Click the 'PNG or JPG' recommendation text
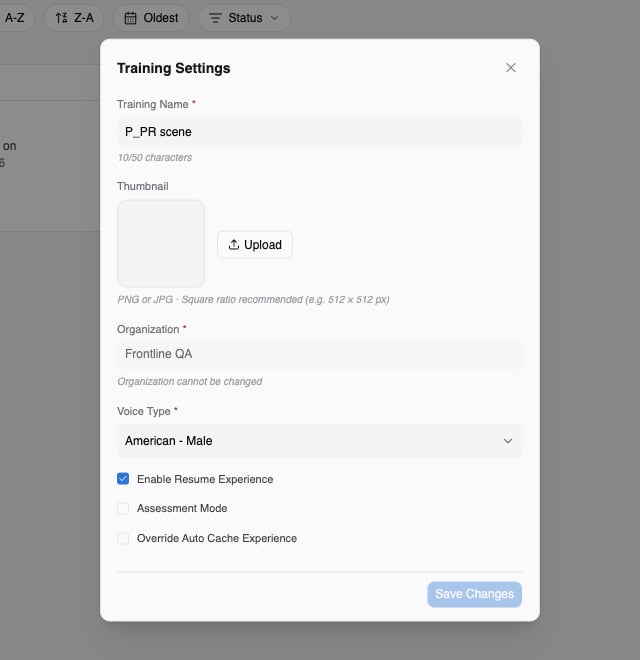The image size is (640, 660). click(253, 300)
